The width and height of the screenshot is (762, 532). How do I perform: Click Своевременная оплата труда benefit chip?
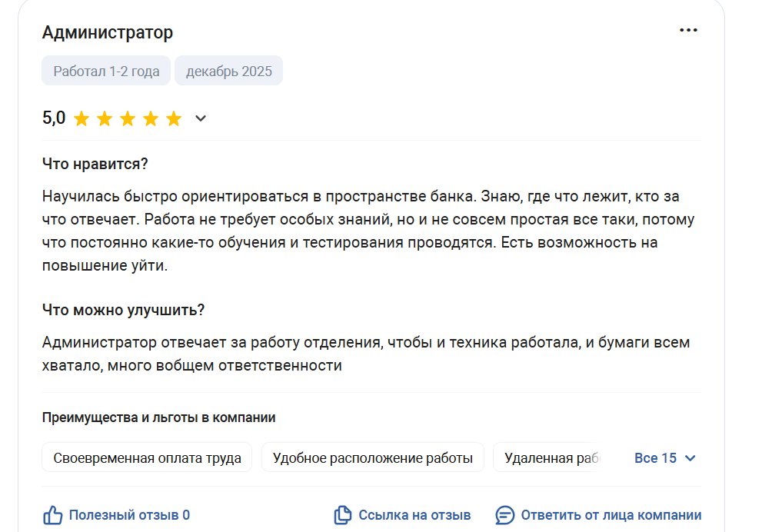click(147, 457)
